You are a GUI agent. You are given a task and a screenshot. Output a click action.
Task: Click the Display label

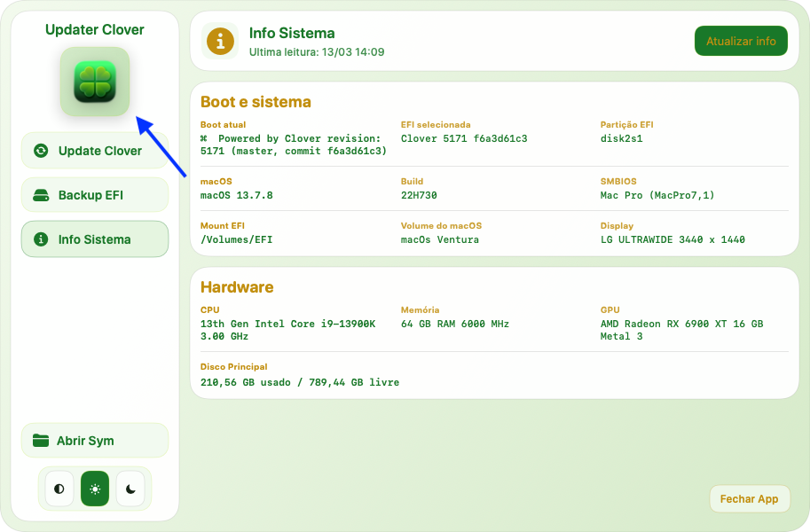point(617,226)
